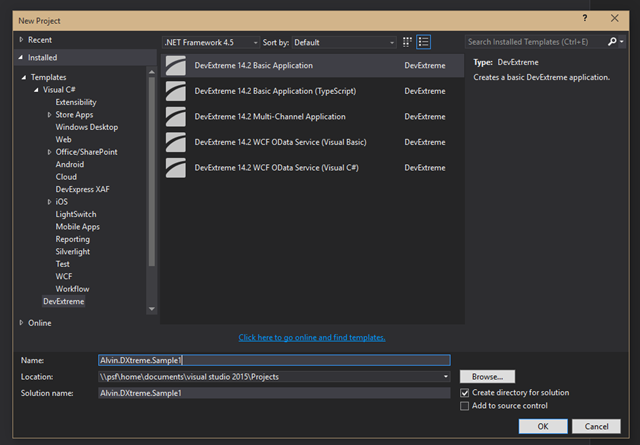Screen dimensions: 640x445
Task: Expand the Online section
Action: coord(21,323)
